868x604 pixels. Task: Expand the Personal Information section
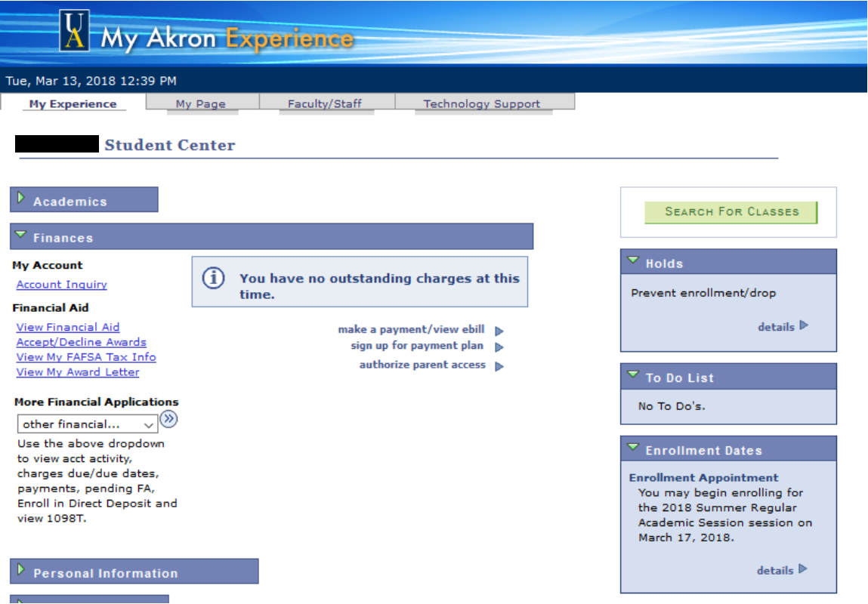click(21, 569)
